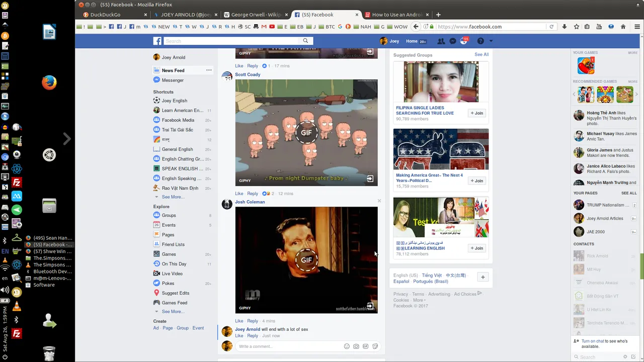The width and height of the screenshot is (644, 362).
Task: Open the Firefox hamburger menu
Action: click(x=637, y=27)
